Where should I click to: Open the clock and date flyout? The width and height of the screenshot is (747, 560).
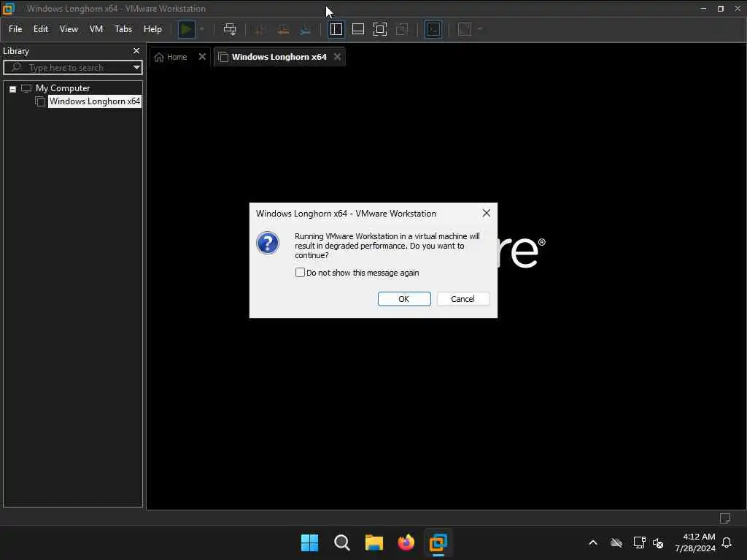tap(695, 542)
